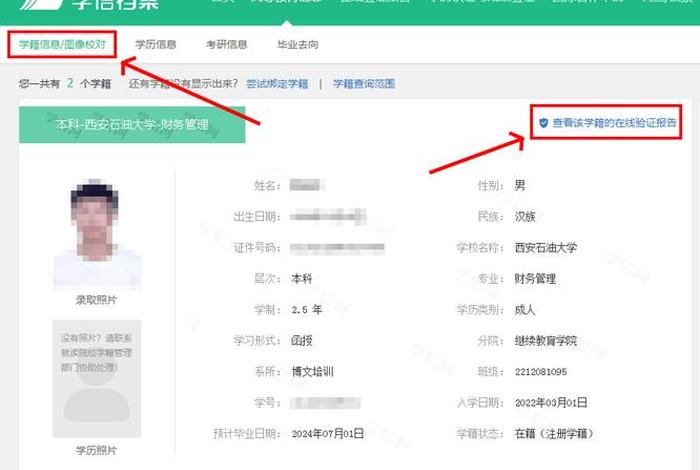Click the 预计毕业日期 value 2024年07月01日
The height and width of the screenshot is (470, 700).
(328, 434)
